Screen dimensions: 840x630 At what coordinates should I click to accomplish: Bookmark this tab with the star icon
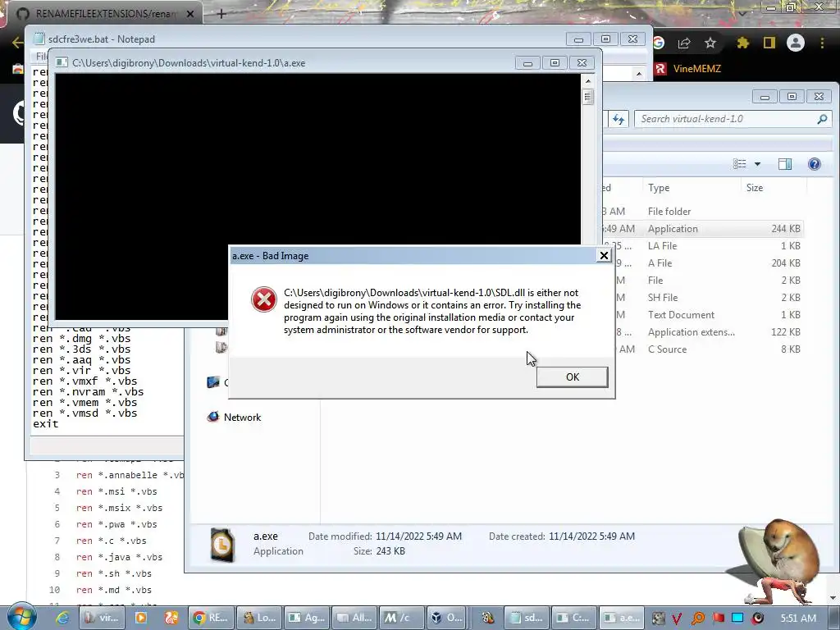pyautogui.click(x=710, y=43)
